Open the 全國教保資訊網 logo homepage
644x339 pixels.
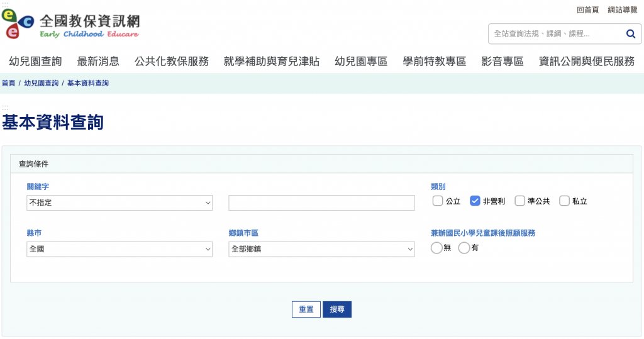pyautogui.click(x=70, y=24)
